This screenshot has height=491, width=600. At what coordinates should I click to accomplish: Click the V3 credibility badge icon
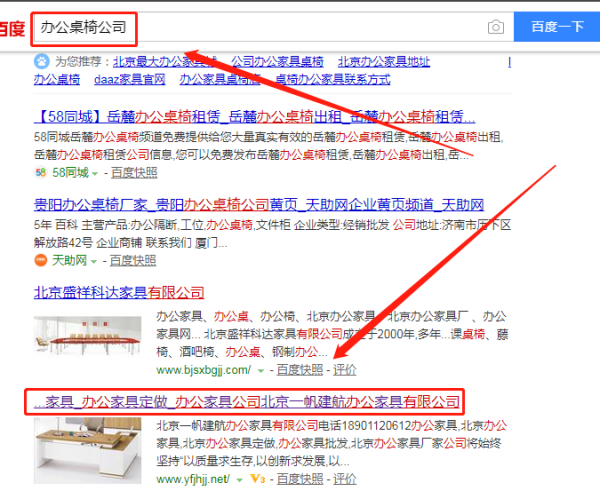click(258, 478)
